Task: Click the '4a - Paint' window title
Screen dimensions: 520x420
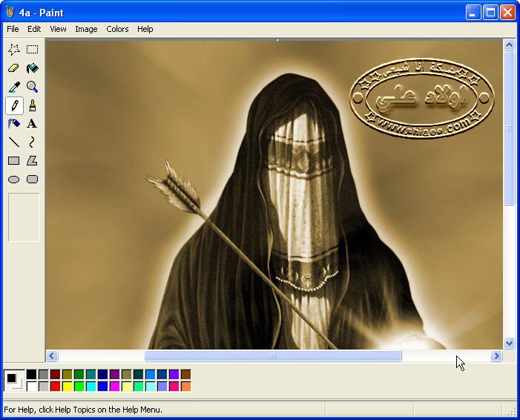Action: click(41, 13)
